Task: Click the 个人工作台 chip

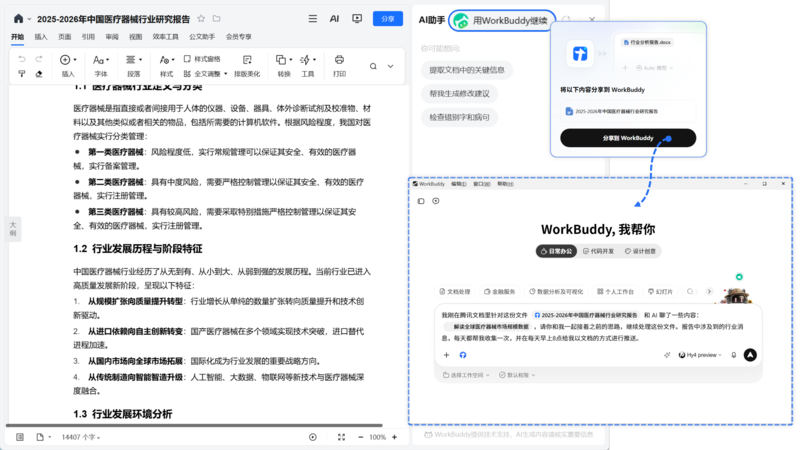Action: [x=615, y=292]
